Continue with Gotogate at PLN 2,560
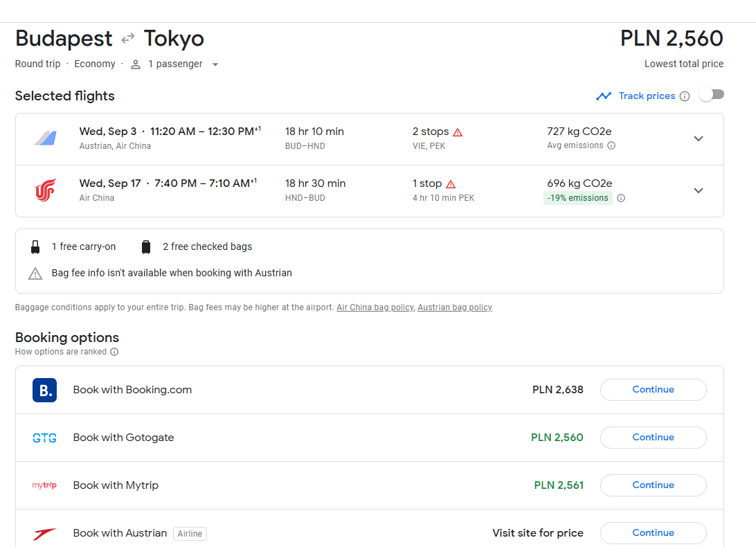Image resolution: width=756 pixels, height=547 pixels. (x=654, y=438)
